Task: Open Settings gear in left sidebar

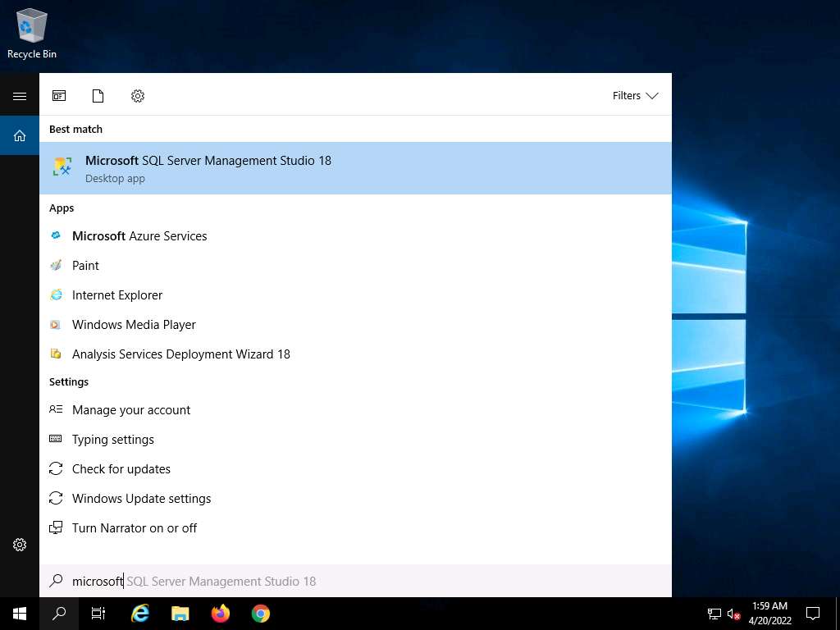Action: click(x=20, y=545)
